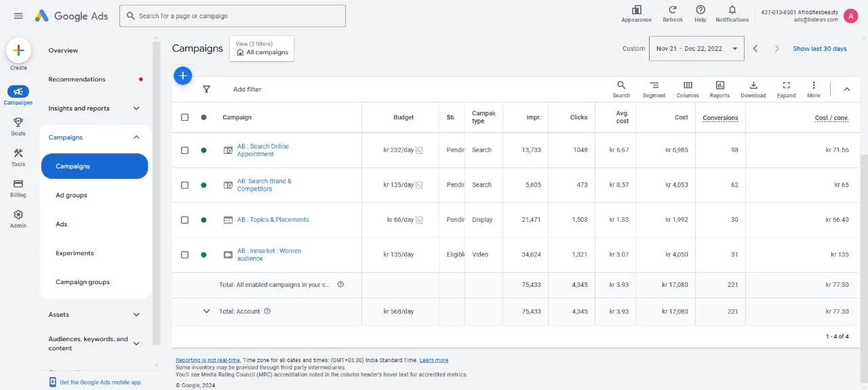Select checkbox for AB : Search Online Appointment
The image size is (868, 390).
(184, 150)
